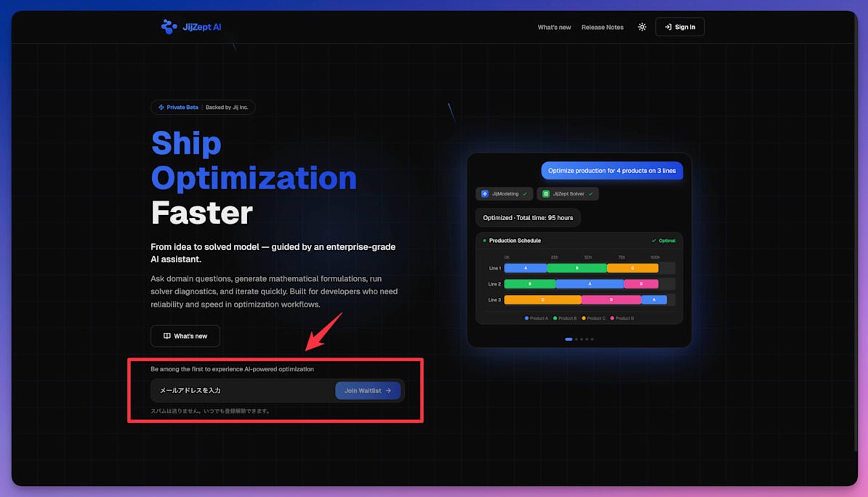Click the active blue carousel indicator
868x497 pixels.
568,339
